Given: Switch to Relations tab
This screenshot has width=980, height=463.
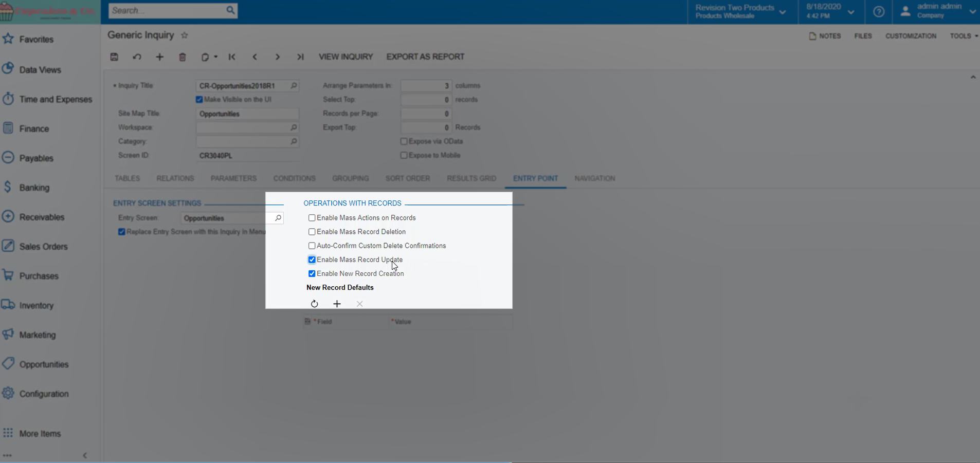Looking at the screenshot, I should click(175, 178).
